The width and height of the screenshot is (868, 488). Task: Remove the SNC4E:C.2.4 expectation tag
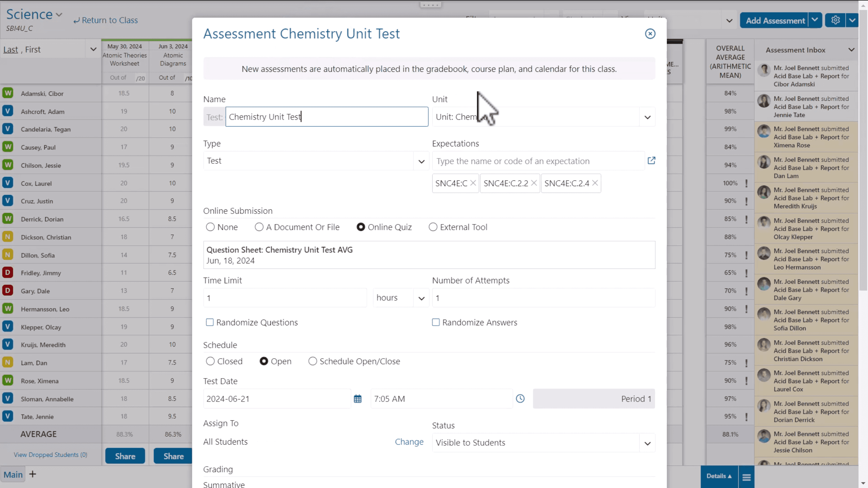595,183
